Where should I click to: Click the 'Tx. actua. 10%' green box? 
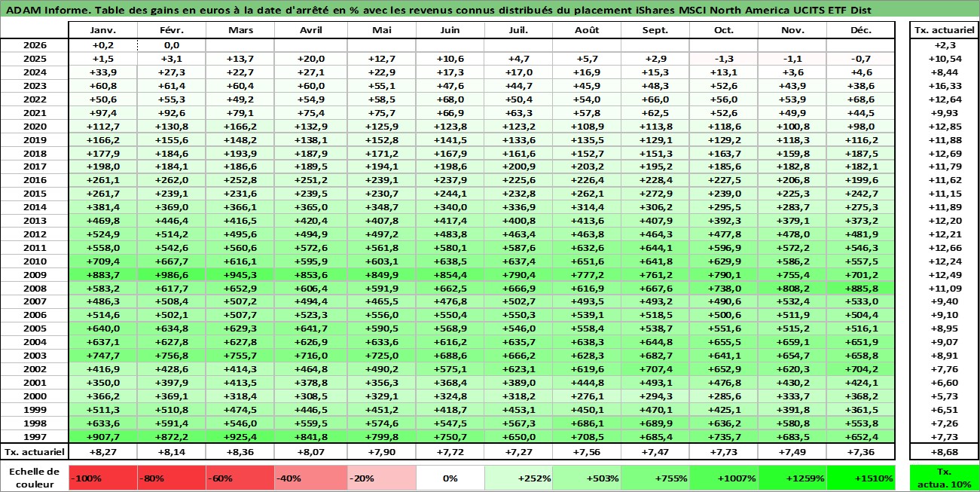point(945,478)
